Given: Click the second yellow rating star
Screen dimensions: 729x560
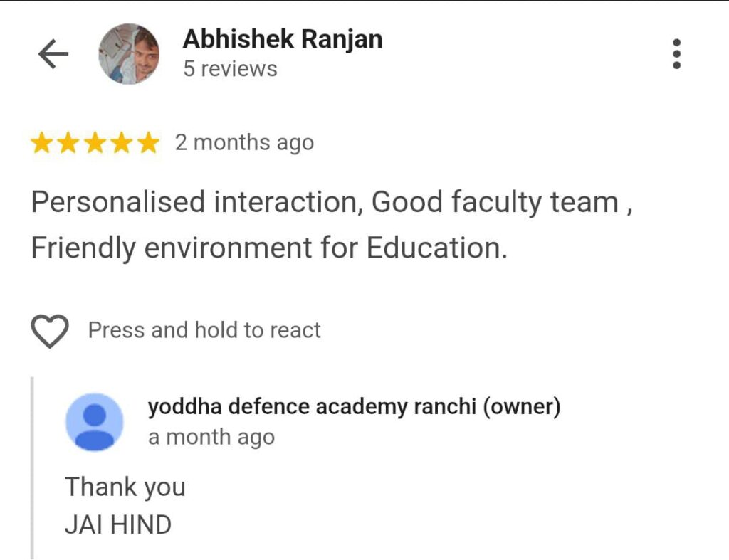Looking at the screenshot, I should (68, 144).
